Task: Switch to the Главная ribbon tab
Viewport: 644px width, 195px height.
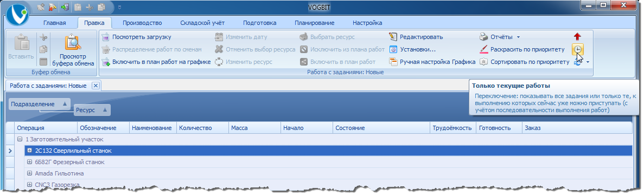Action: coord(55,23)
